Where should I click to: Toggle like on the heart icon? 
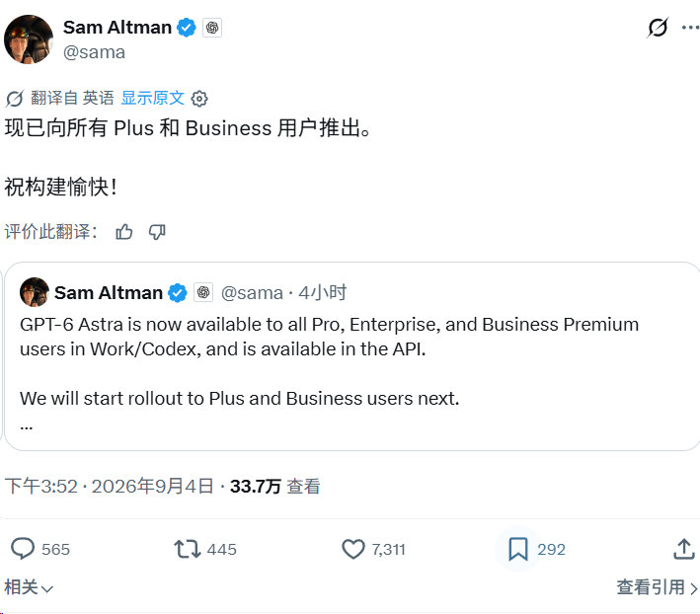(x=353, y=549)
